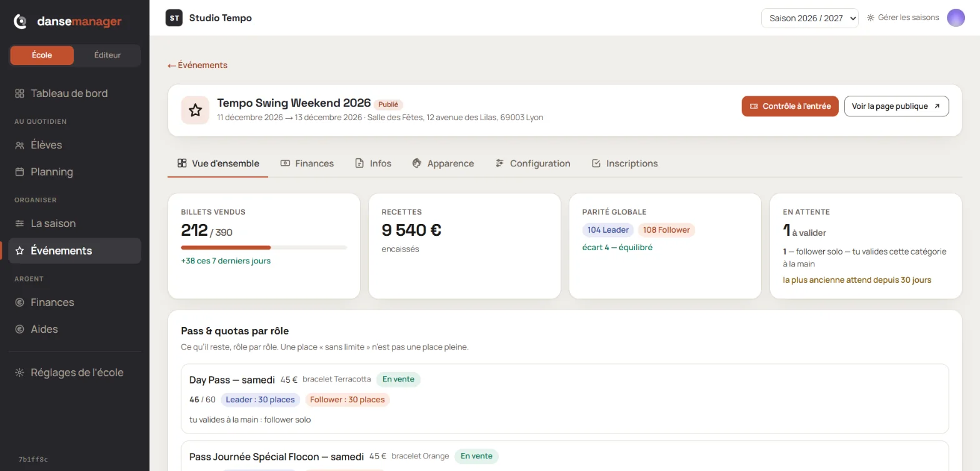
Task: Click the billets vendus progress bar
Action: [264, 248]
